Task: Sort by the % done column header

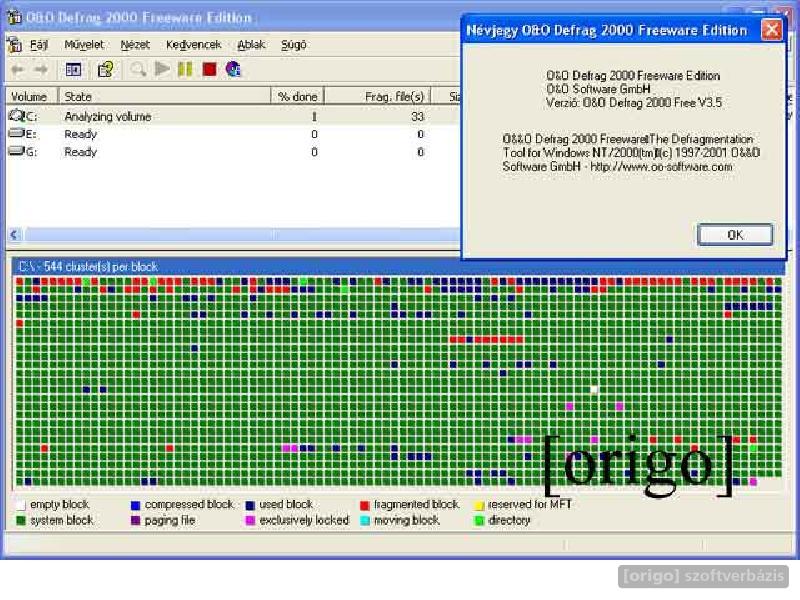Action: [298, 96]
